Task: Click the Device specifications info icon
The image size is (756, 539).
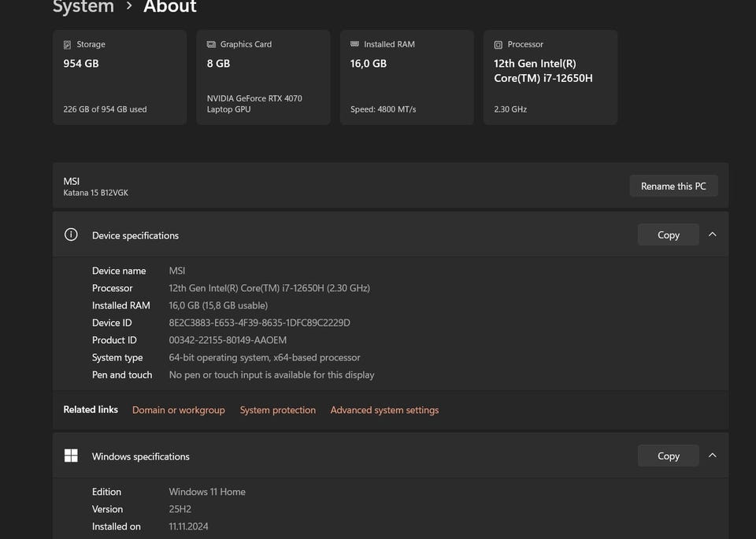Action: (x=71, y=234)
